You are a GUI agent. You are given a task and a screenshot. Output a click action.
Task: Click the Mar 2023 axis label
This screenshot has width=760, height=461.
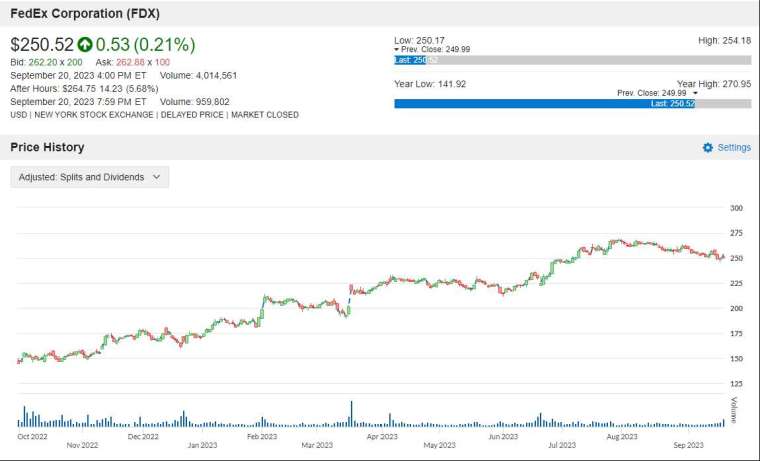(317, 445)
